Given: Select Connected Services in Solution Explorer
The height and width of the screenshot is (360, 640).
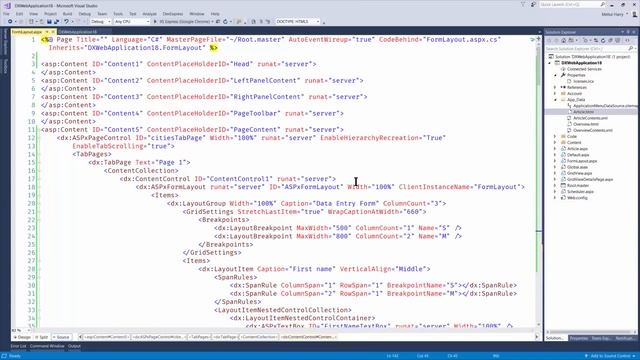Looking at the screenshot, I should click(x=584, y=69).
